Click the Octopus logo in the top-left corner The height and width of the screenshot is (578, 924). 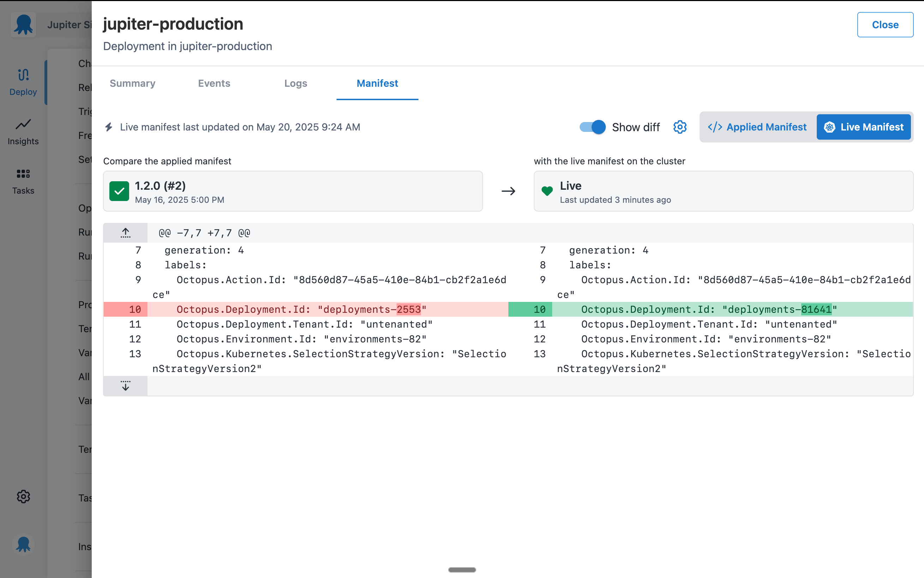23,24
